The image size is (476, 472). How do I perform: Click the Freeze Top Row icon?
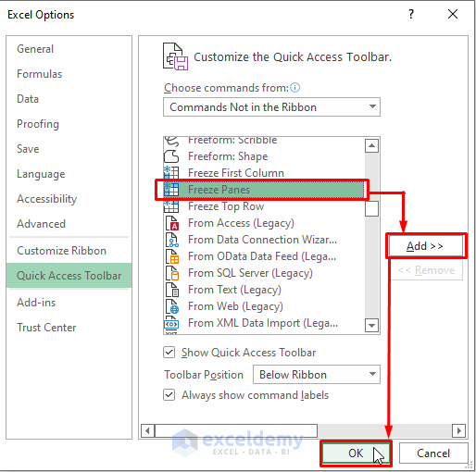[x=171, y=206]
